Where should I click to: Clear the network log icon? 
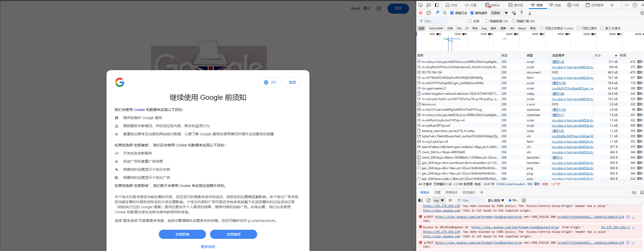[x=429, y=13]
